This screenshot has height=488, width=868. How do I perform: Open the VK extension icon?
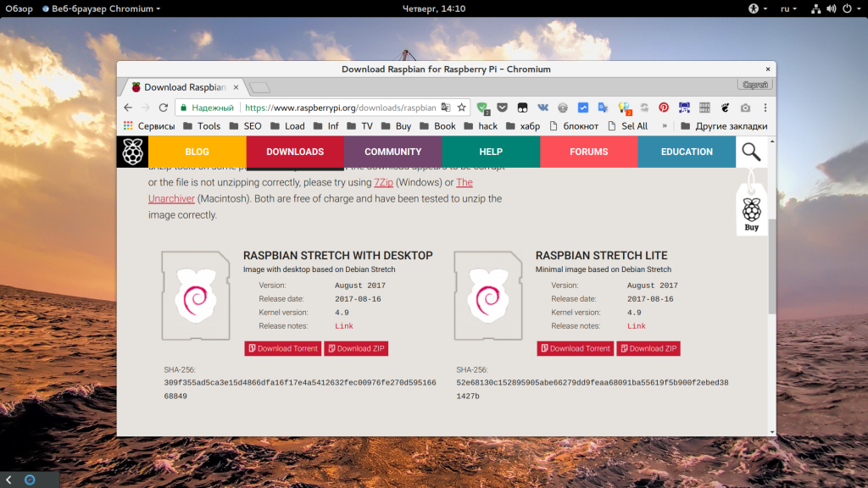coord(542,108)
